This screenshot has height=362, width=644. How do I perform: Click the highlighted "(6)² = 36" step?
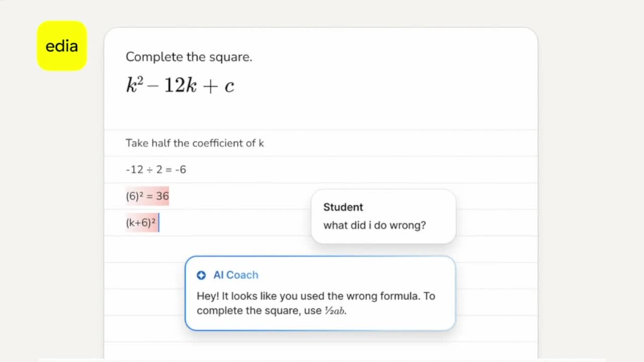tap(147, 196)
